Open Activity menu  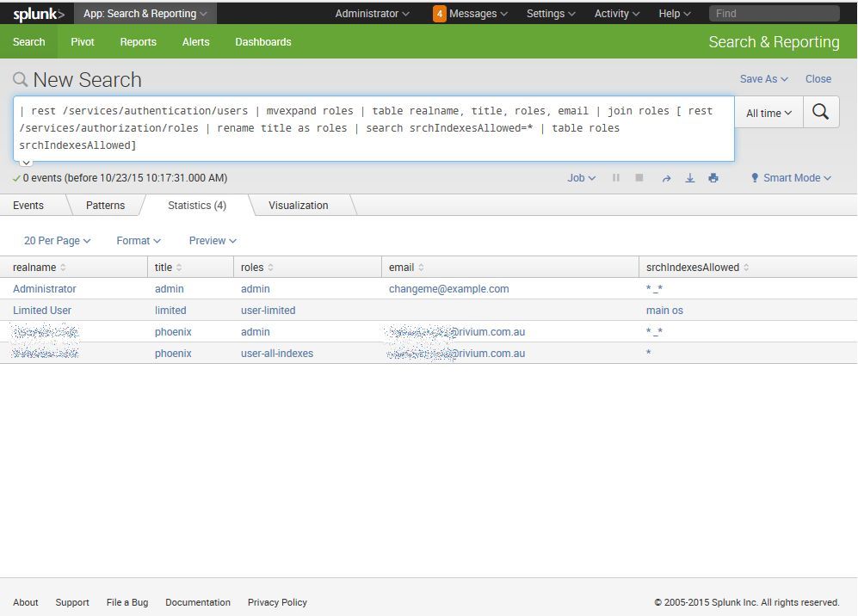coord(617,14)
